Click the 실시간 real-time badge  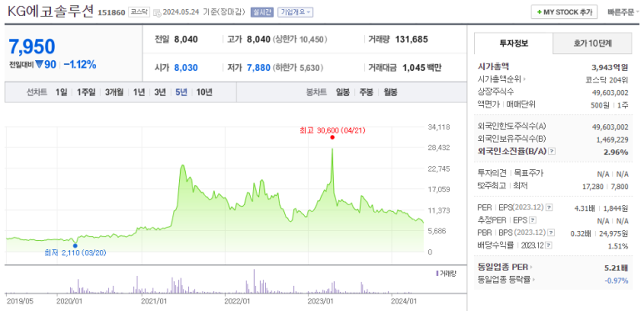coord(262,12)
